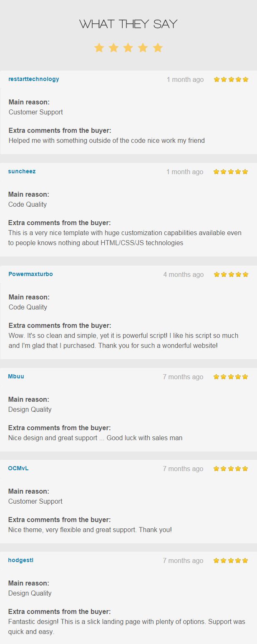Click OCMvL's "Nice theme, very flexible" comment
The image size is (257, 644).
[x=90, y=530]
